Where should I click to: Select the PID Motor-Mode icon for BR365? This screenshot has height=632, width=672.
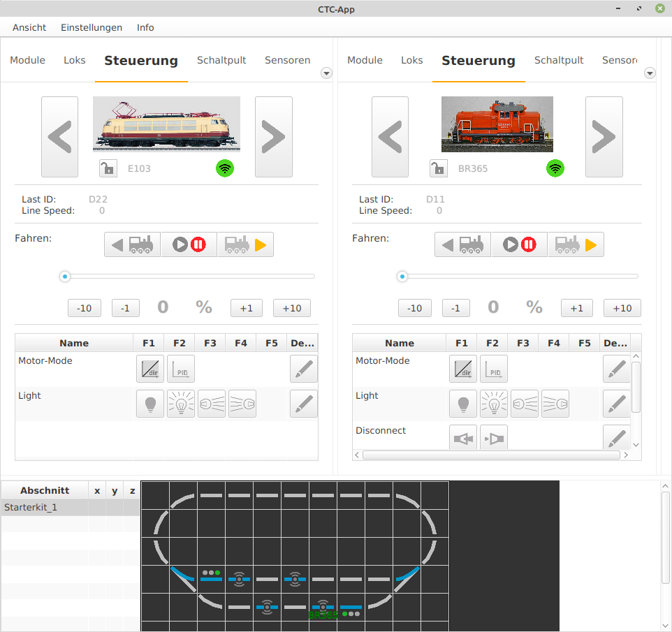pyautogui.click(x=494, y=369)
